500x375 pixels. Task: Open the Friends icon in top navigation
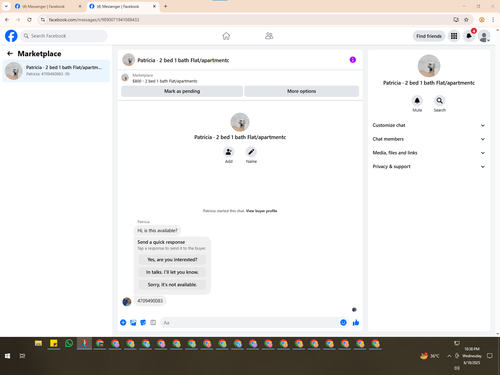pos(269,36)
